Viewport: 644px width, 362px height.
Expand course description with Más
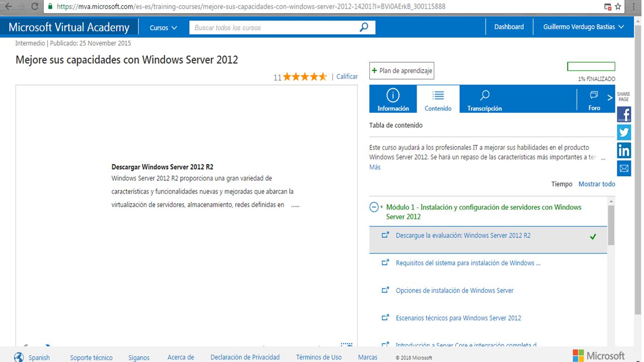click(375, 167)
